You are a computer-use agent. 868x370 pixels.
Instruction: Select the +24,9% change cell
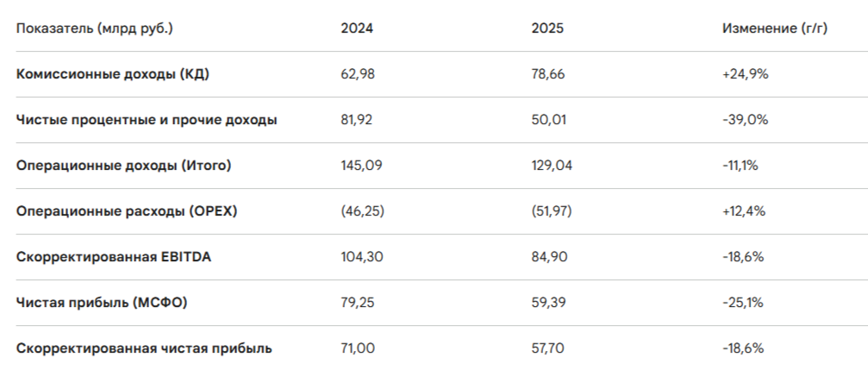click(745, 74)
